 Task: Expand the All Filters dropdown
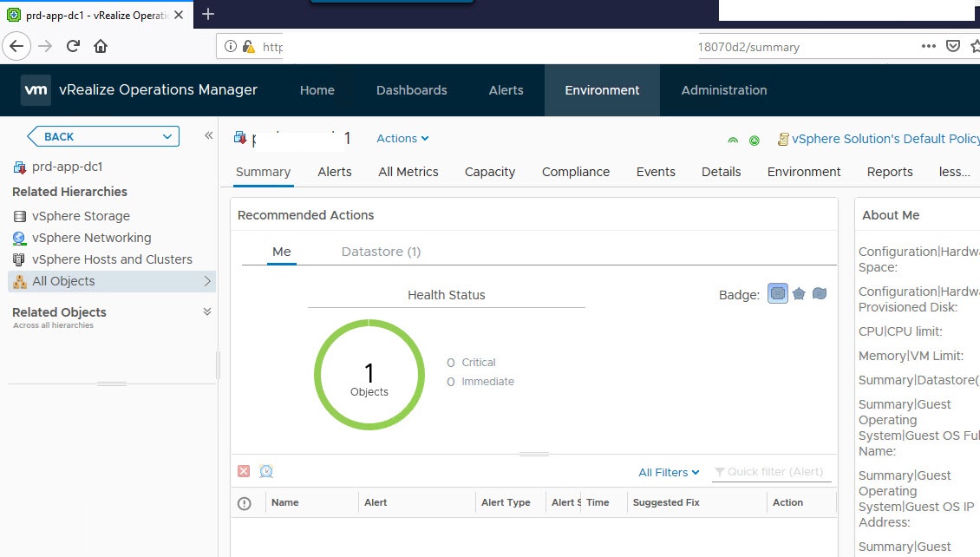pyautogui.click(x=669, y=472)
